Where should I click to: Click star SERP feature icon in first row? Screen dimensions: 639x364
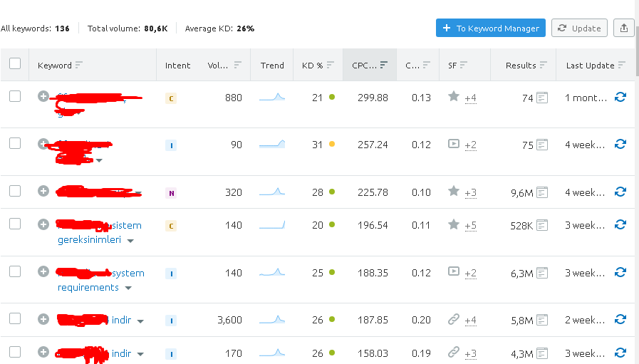[454, 97]
